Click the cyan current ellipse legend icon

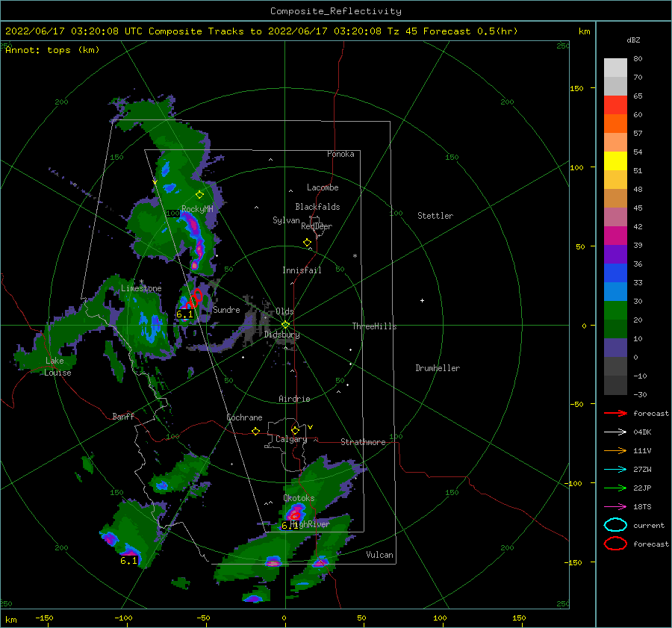(x=615, y=525)
